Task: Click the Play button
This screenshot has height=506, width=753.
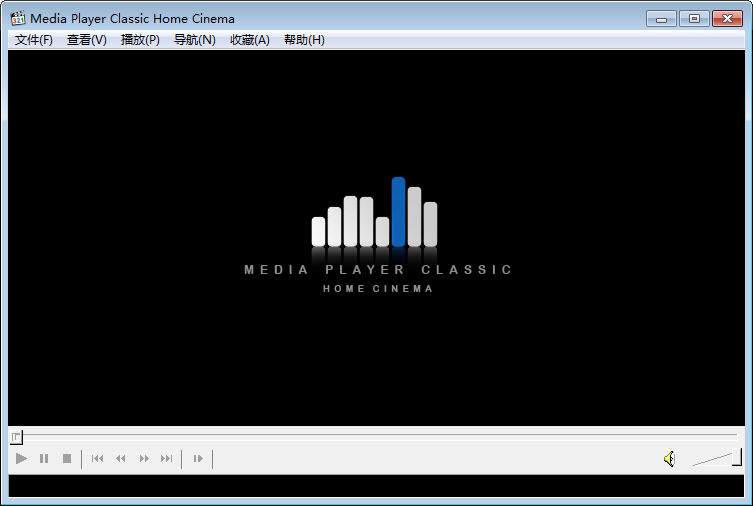Action: (21, 458)
